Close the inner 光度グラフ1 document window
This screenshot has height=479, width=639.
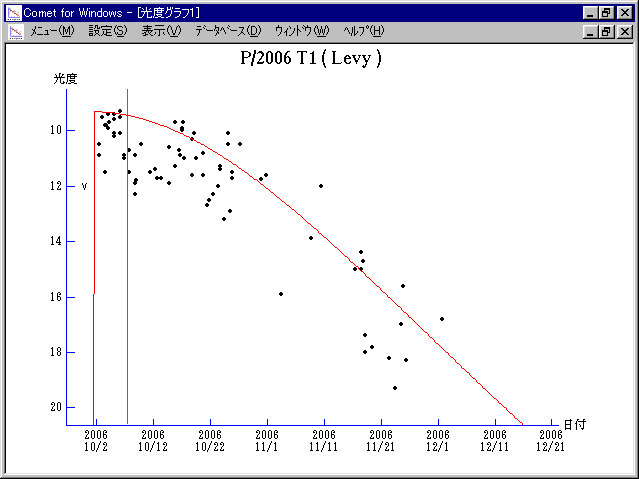pos(625,31)
